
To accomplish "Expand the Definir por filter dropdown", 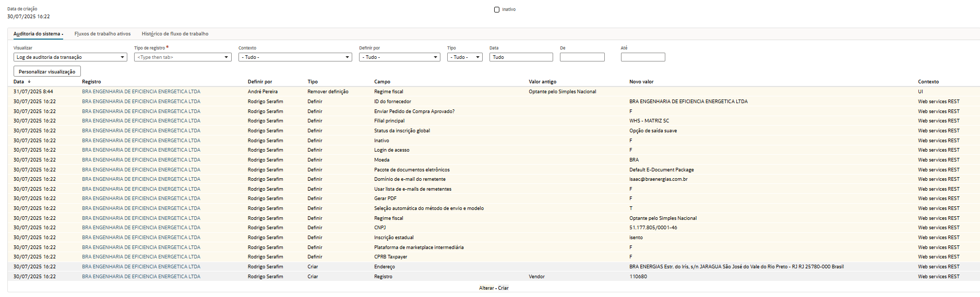I will pos(400,57).
